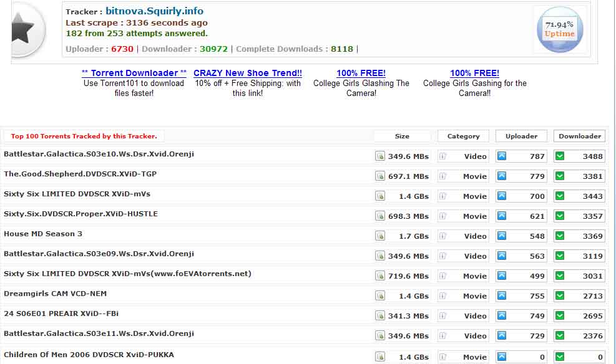Image resolution: width=616 pixels, height=364 pixels.
Task: Open the 100% FREE link above 'Glashing'
Action: [x=361, y=73]
